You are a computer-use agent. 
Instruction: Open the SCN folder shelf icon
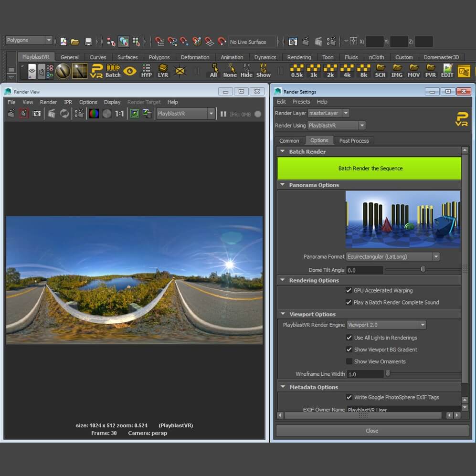tap(380, 71)
